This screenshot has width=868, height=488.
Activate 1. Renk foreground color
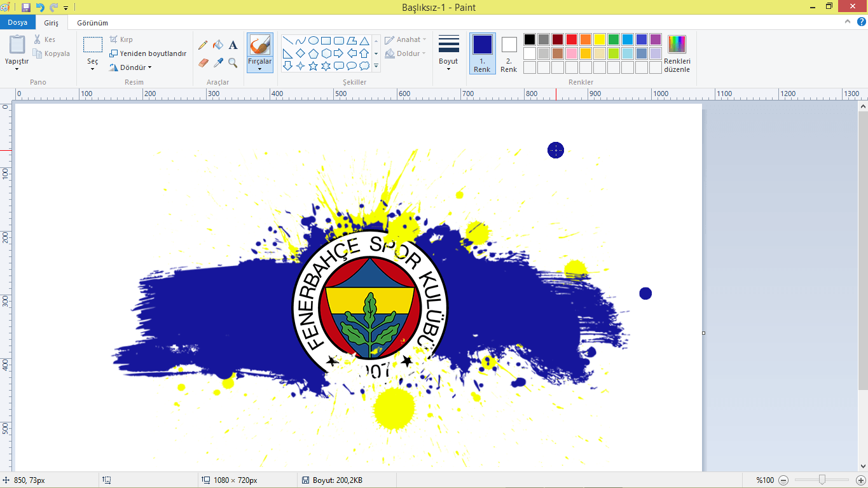pyautogui.click(x=483, y=53)
